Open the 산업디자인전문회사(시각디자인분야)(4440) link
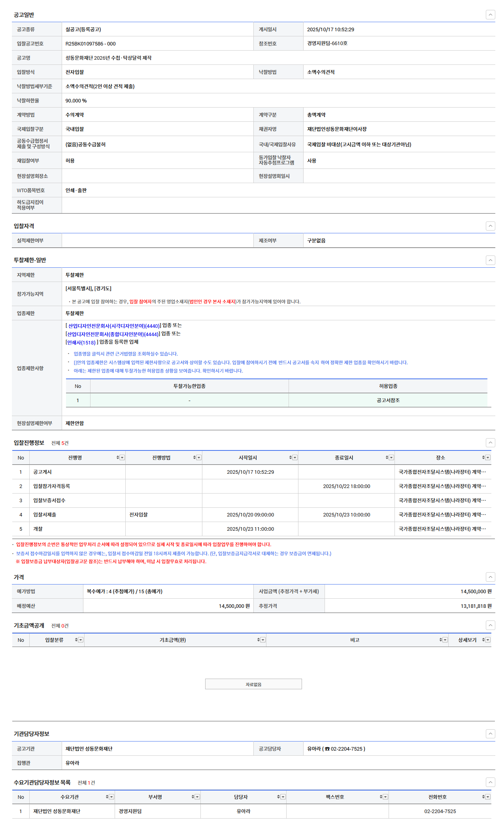This screenshot has width=504, height=838. pyautogui.click(x=113, y=326)
